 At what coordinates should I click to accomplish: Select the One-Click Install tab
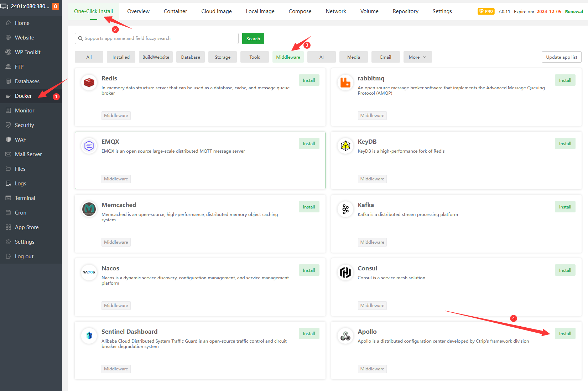[x=93, y=11]
